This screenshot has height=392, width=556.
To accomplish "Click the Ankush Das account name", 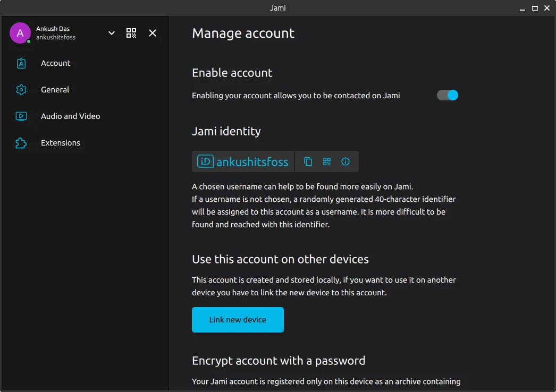I will tap(53, 29).
